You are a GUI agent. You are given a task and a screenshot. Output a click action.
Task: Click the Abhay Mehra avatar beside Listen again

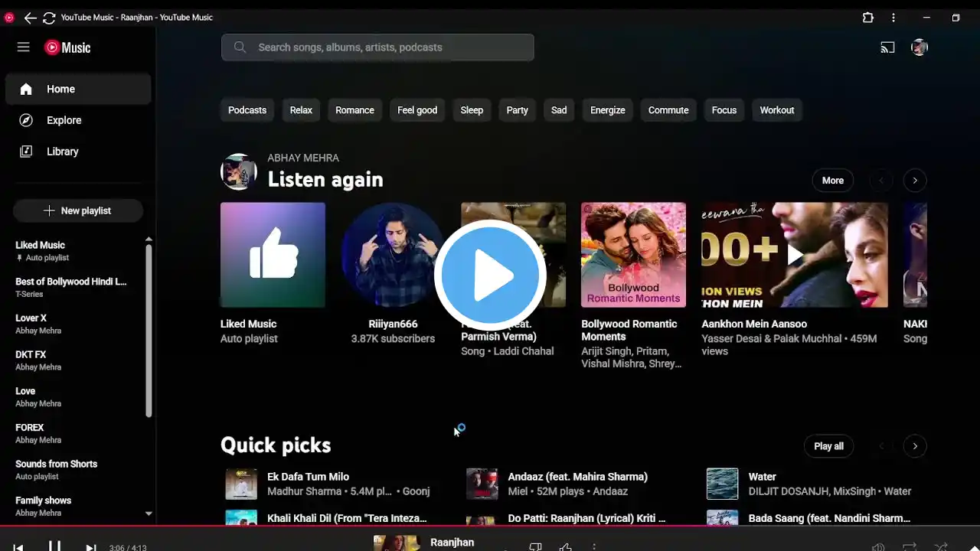click(239, 171)
